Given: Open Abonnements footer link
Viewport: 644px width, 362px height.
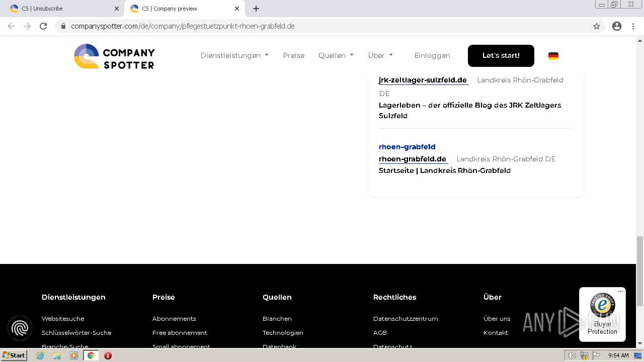Looking at the screenshot, I should point(174,319).
